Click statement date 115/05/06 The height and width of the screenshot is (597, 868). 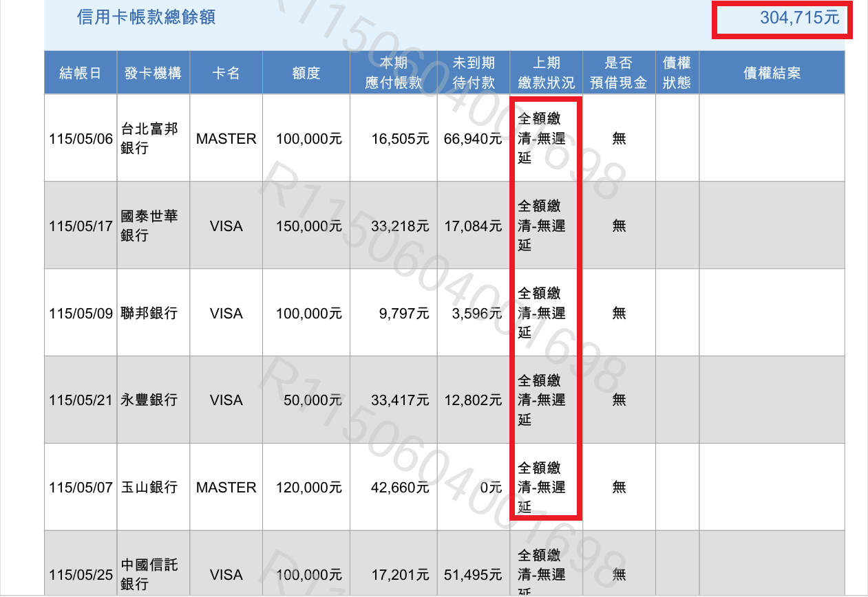click(81, 139)
